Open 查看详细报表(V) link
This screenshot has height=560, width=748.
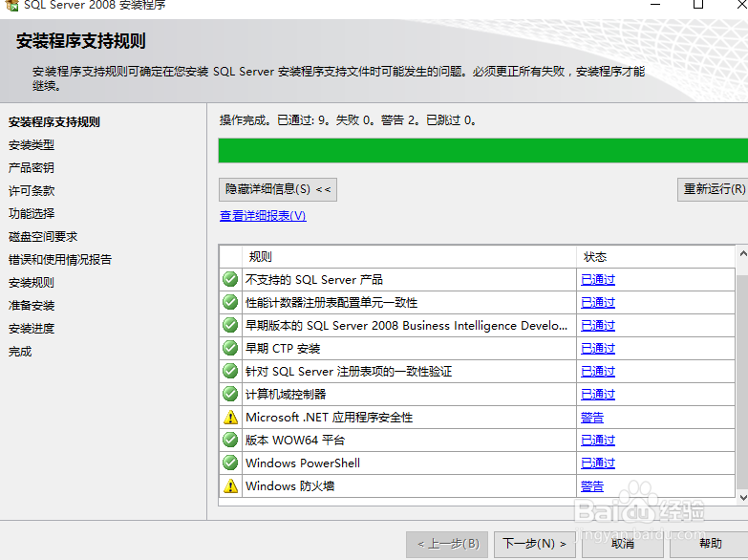(x=263, y=216)
